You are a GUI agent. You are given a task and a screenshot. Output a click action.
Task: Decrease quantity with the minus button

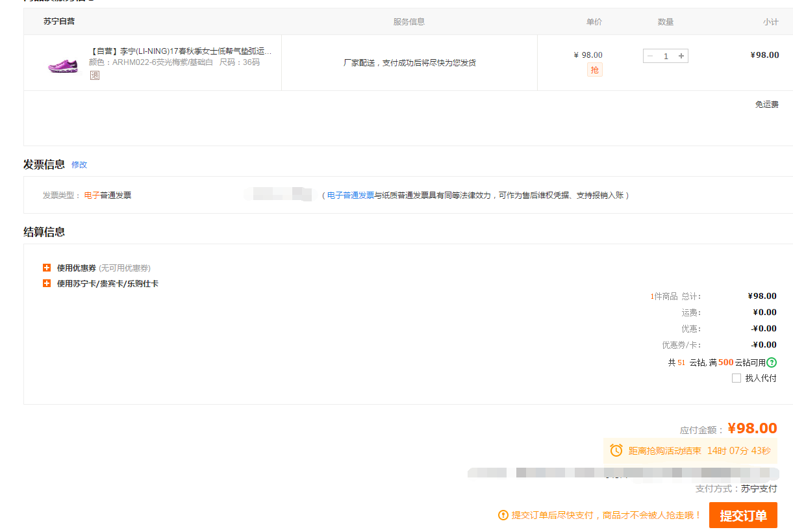coord(650,56)
